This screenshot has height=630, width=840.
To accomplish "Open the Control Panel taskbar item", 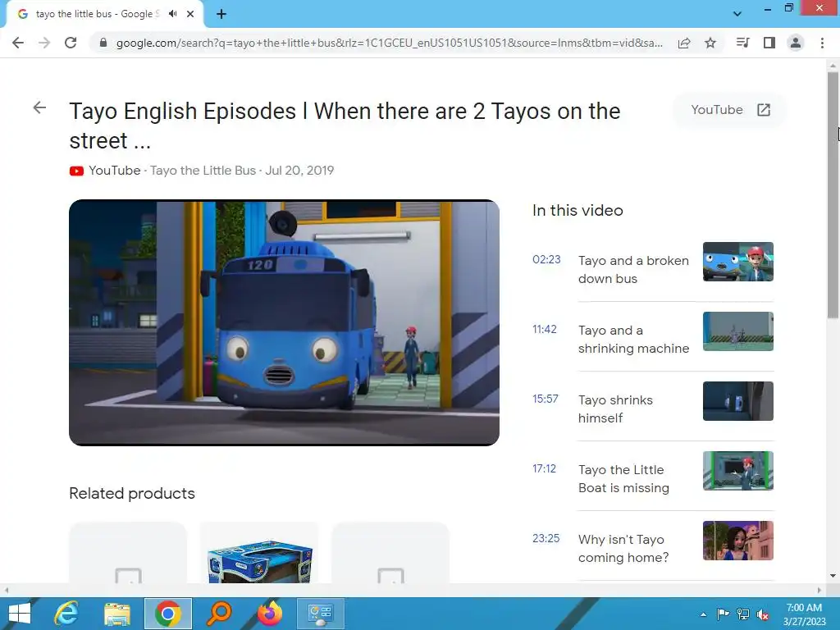I will [321, 614].
